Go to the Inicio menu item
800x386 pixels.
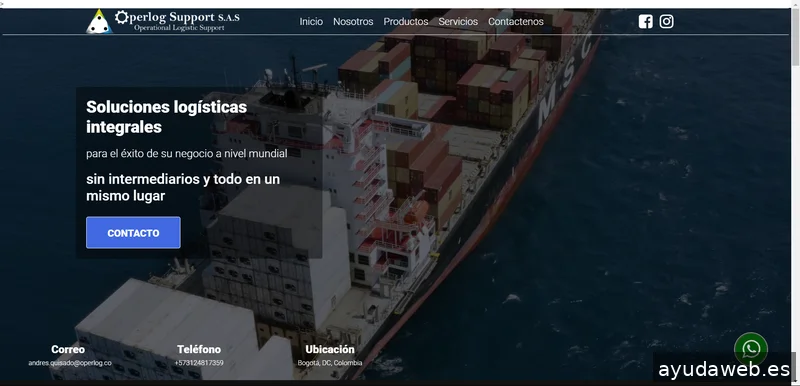tap(311, 21)
